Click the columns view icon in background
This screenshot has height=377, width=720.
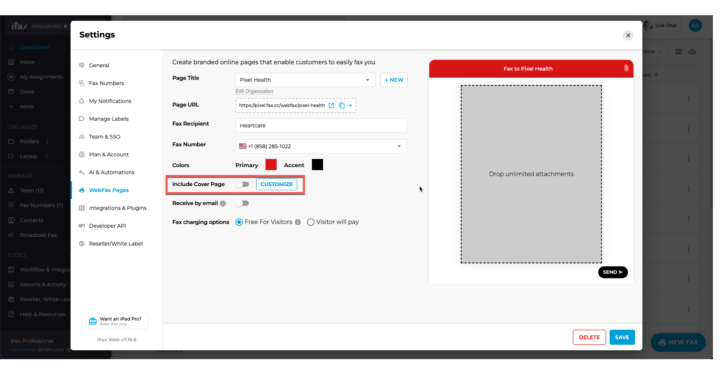(678, 52)
